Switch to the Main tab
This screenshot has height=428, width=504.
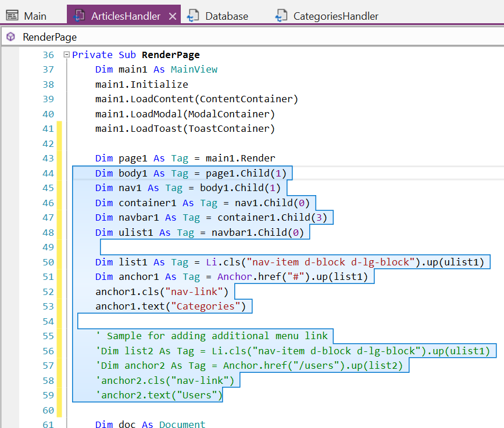click(x=35, y=16)
